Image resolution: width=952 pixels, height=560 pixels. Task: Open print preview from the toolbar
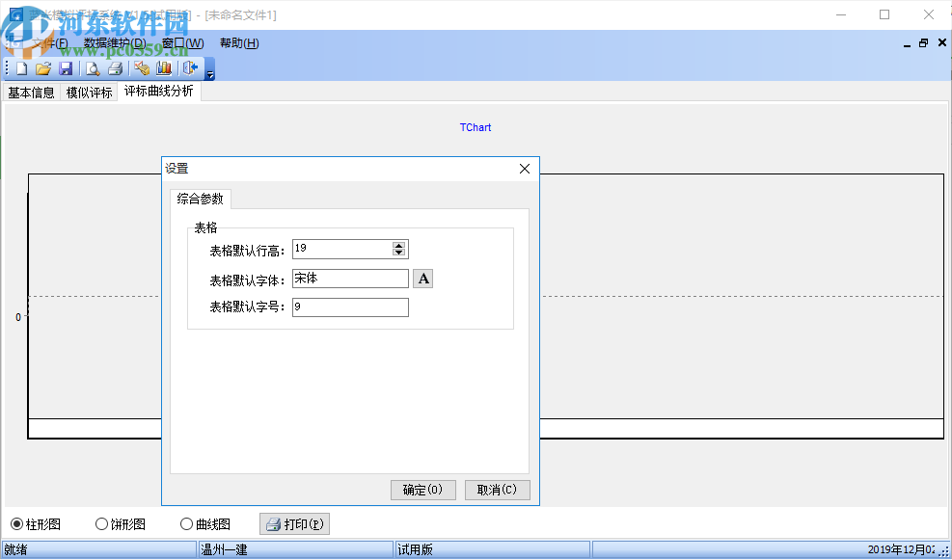coord(93,67)
